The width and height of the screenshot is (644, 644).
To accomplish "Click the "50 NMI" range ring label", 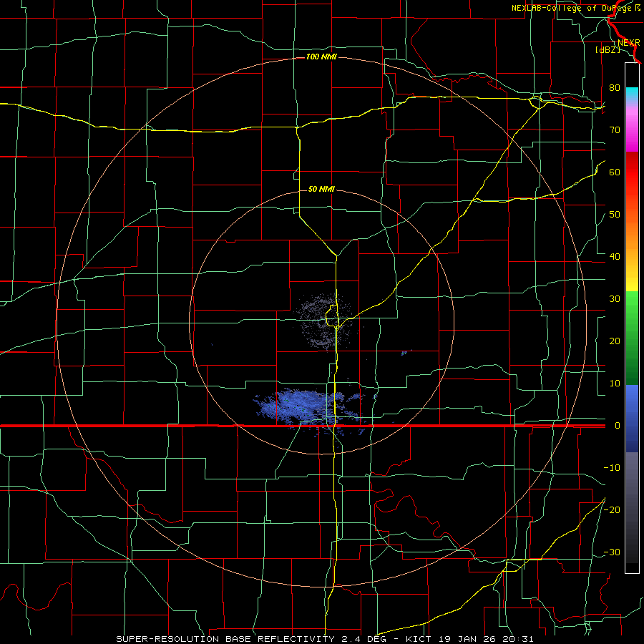I will [x=321, y=189].
